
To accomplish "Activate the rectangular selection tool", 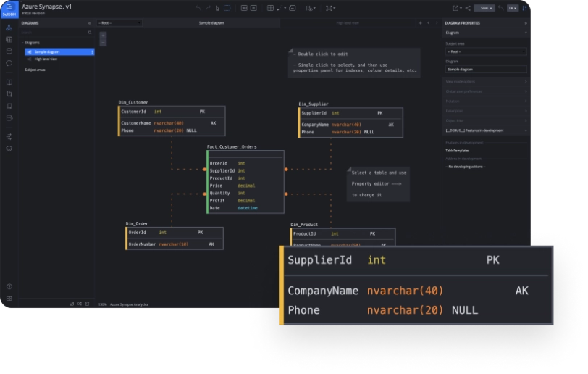I will [x=227, y=8].
